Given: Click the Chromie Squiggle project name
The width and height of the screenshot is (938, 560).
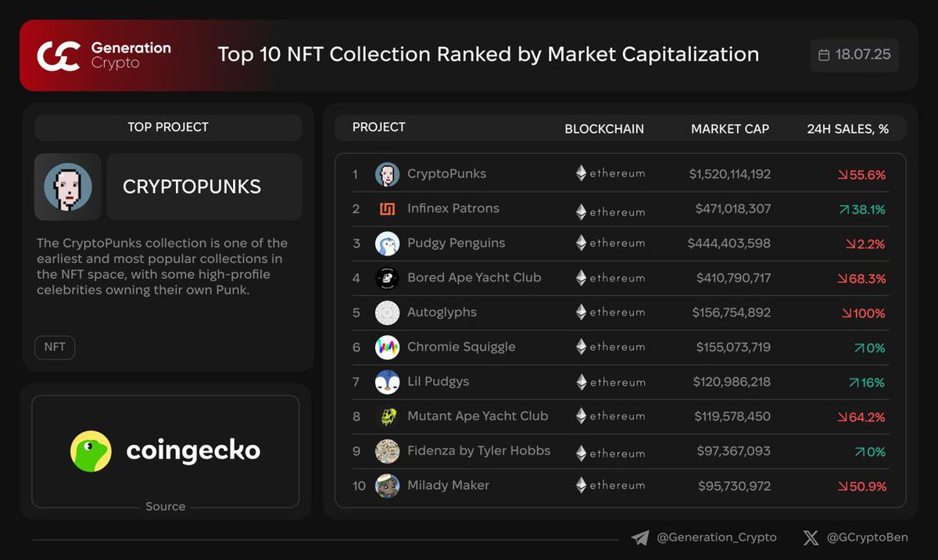Looking at the screenshot, I should [461, 347].
